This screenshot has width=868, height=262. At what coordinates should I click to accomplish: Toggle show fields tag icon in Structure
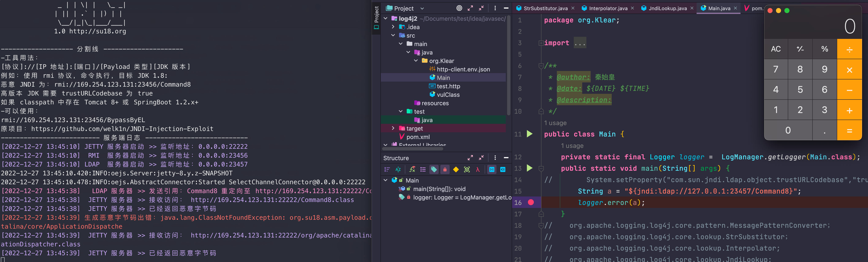[x=434, y=170]
